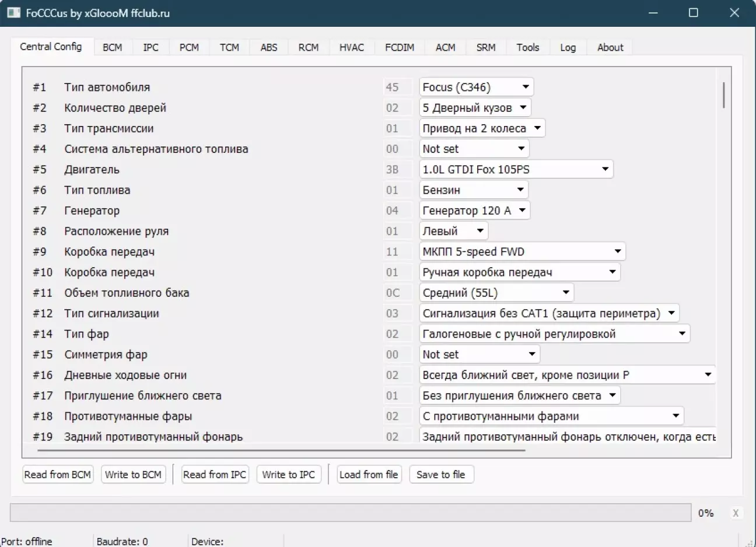Click the horizontal scrollbar of the config list
This screenshot has height=547, width=756.
click(280, 450)
